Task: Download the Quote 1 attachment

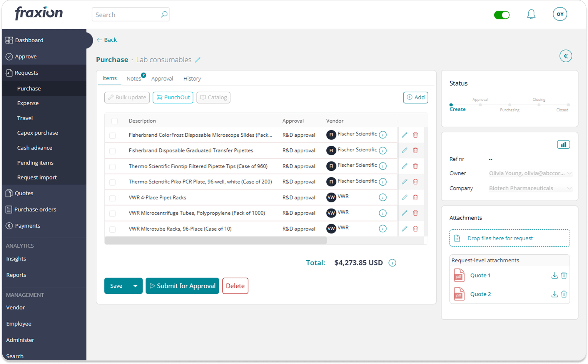Action: pyautogui.click(x=555, y=275)
